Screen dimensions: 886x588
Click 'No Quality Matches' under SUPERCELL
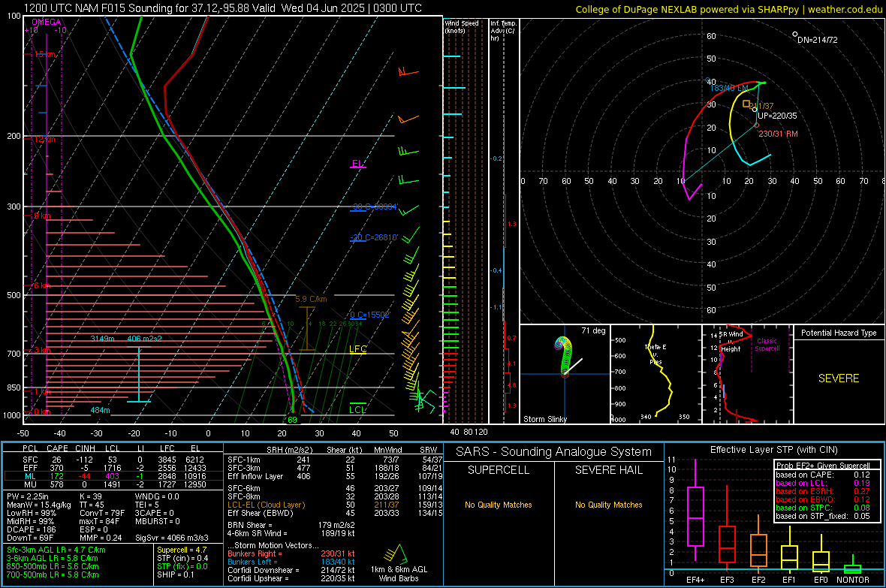coord(499,505)
